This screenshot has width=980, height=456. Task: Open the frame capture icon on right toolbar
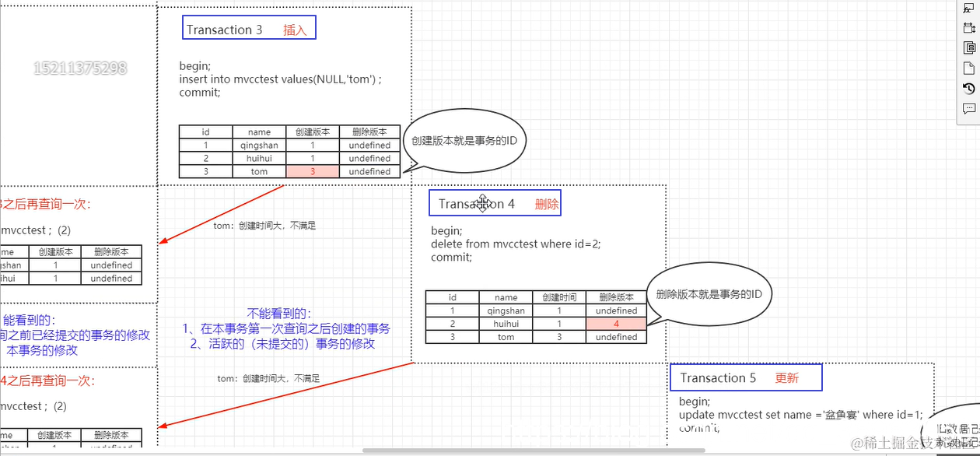click(969, 26)
